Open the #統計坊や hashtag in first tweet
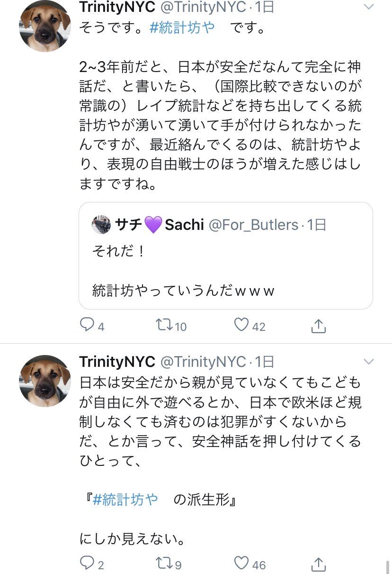This screenshot has height=574, width=392. 182,27
